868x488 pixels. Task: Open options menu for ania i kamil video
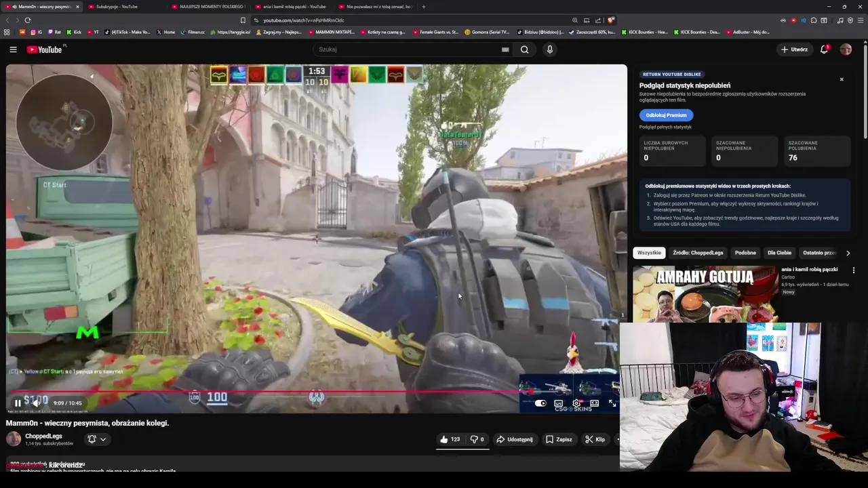tap(853, 270)
